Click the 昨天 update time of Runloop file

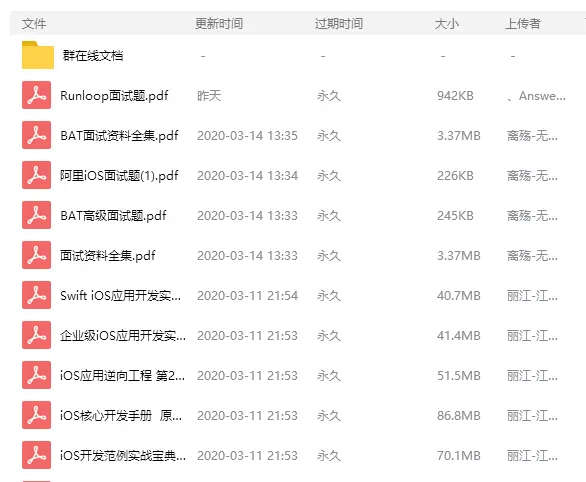click(209, 96)
